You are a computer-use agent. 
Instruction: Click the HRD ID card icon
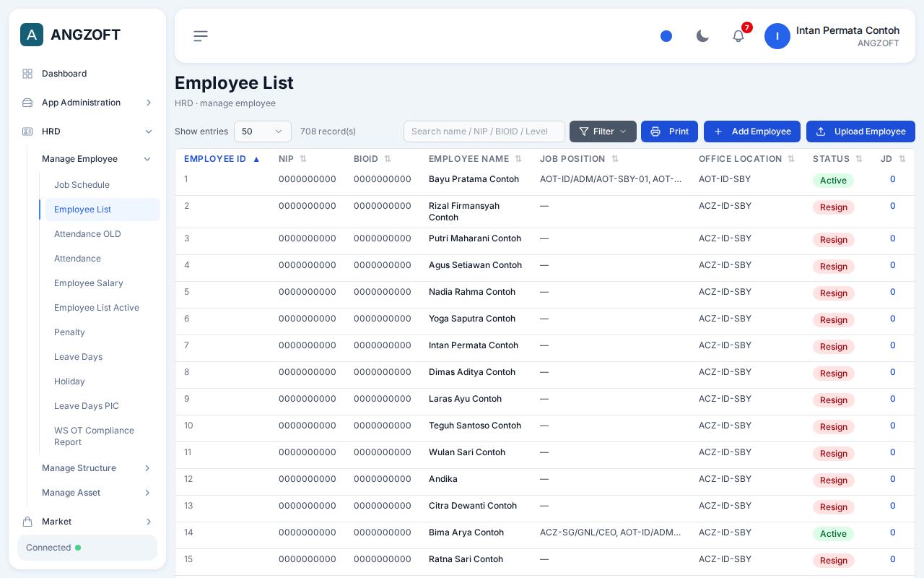(x=27, y=131)
